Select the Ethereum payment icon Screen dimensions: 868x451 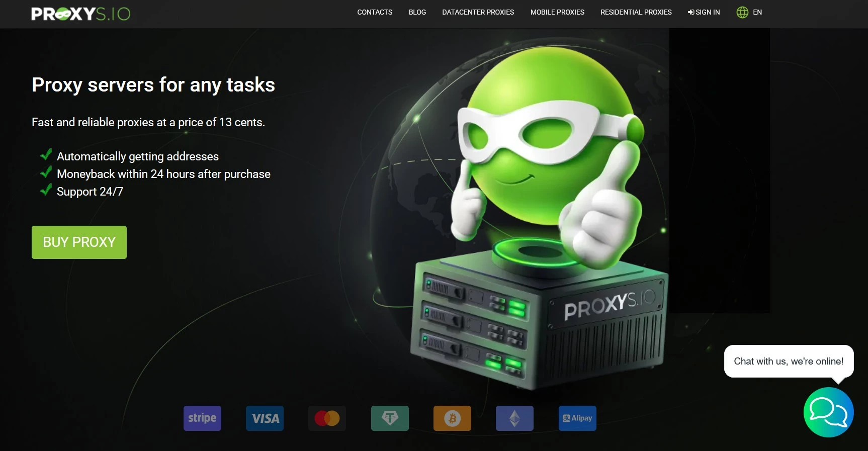[x=514, y=418]
